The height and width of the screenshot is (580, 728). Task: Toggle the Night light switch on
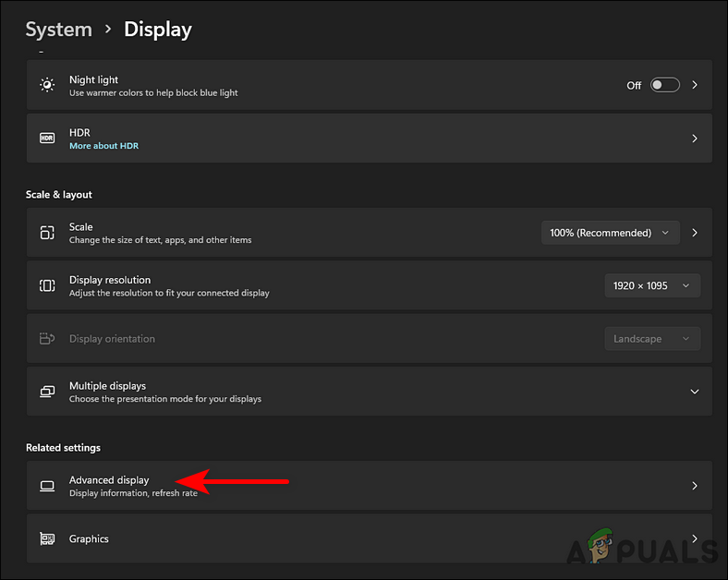point(664,85)
